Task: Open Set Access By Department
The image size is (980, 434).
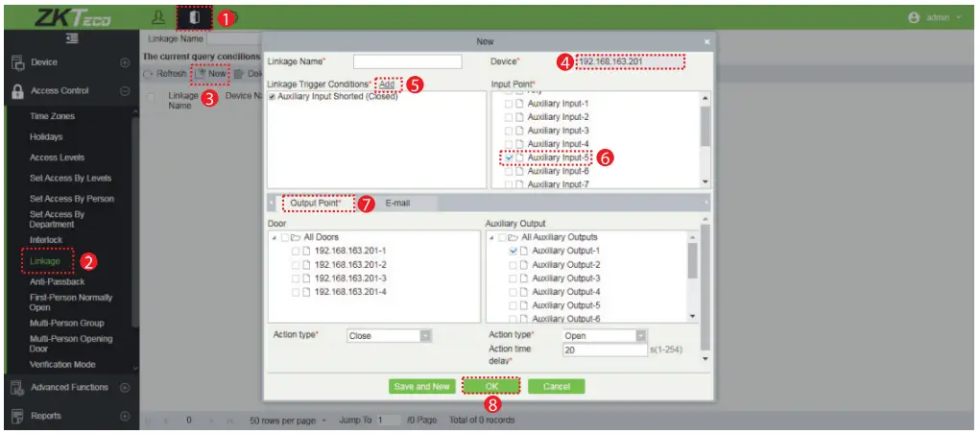Action: coord(57,219)
